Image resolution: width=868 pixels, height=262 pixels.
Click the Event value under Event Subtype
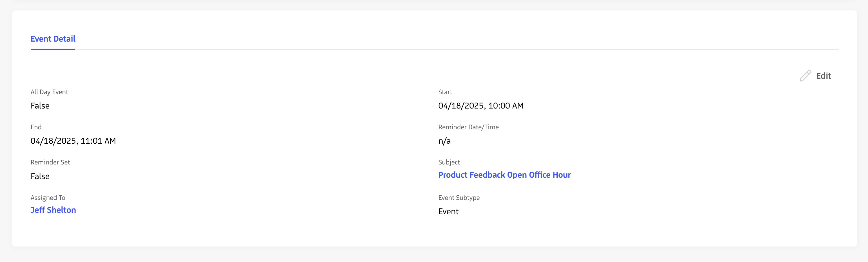(x=448, y=212)
